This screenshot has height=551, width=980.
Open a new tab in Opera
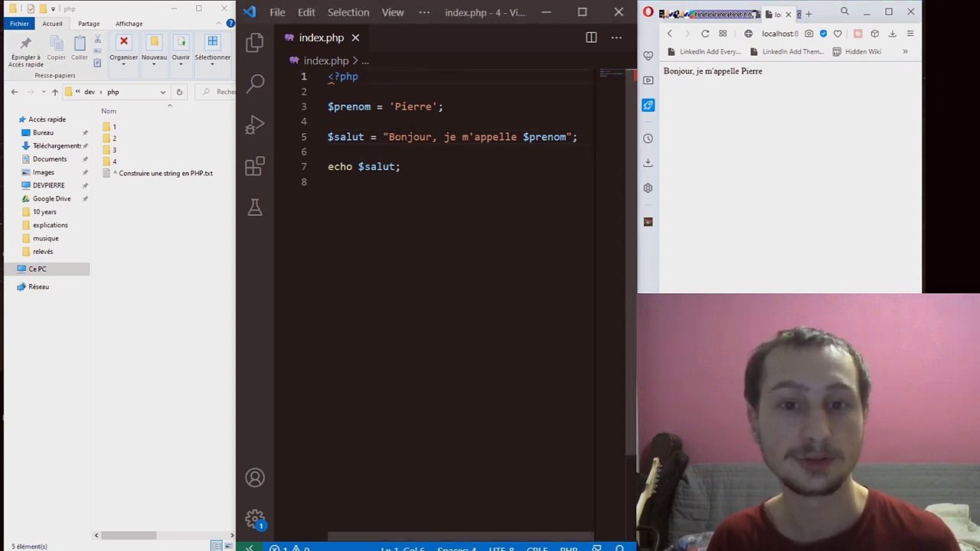coord(808,14)
